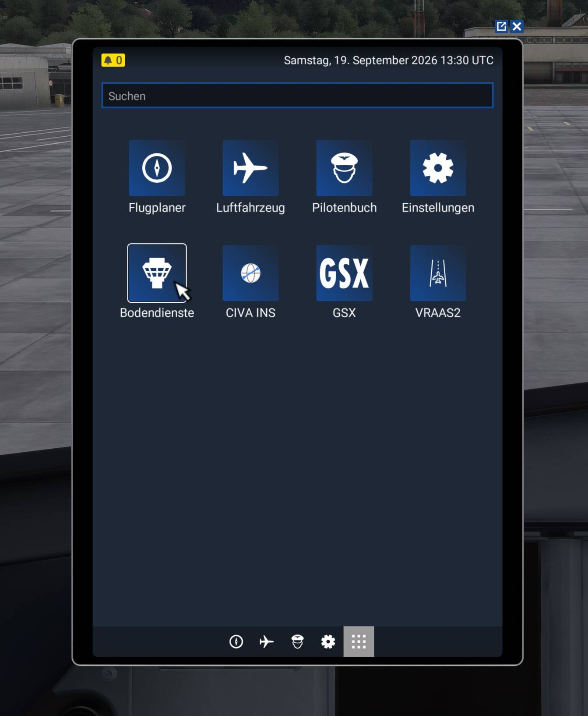The width and height of the screenshot is (588, 716).
Task: Open the yellow notification bell badge
Action: (113, 60)
